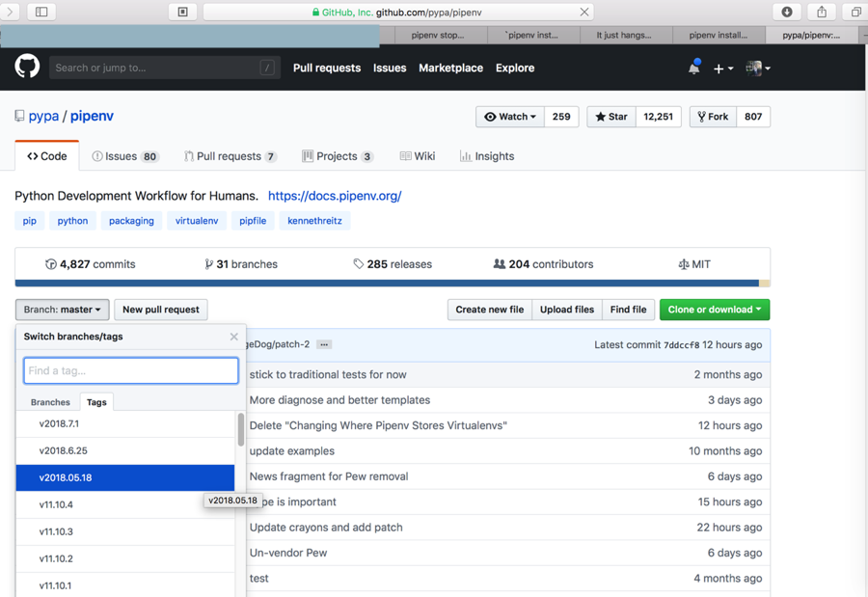Go forward with Safari arrow
The height and width of the screenshot is (597, 868).
(10, 12)
